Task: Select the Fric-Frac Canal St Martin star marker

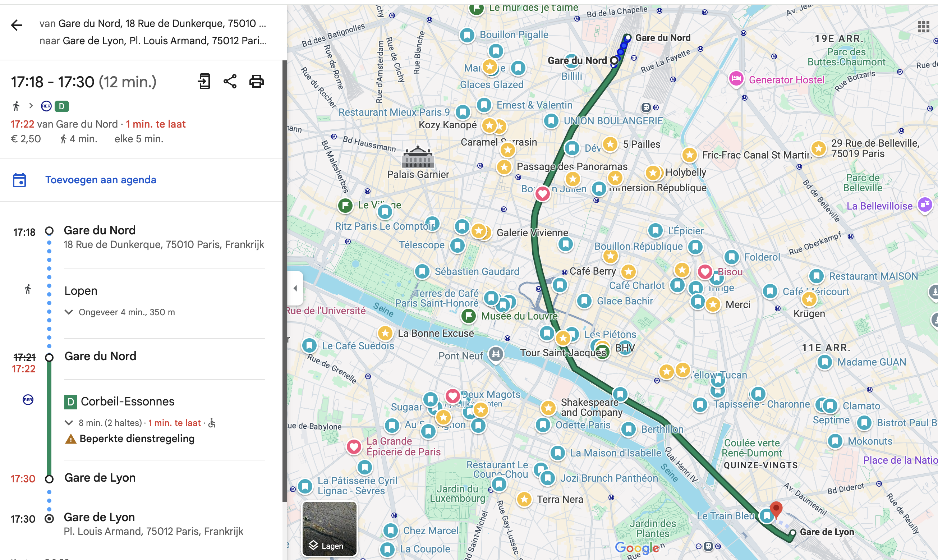Action: (x=690, y=155)
